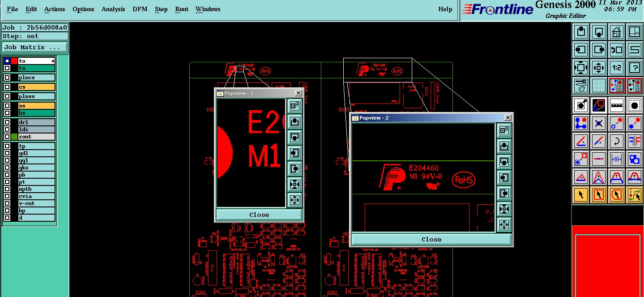Screen dimensions: 644x297
Task: Click the red overview thumbnail panel
Action: (x=608, y=261)
